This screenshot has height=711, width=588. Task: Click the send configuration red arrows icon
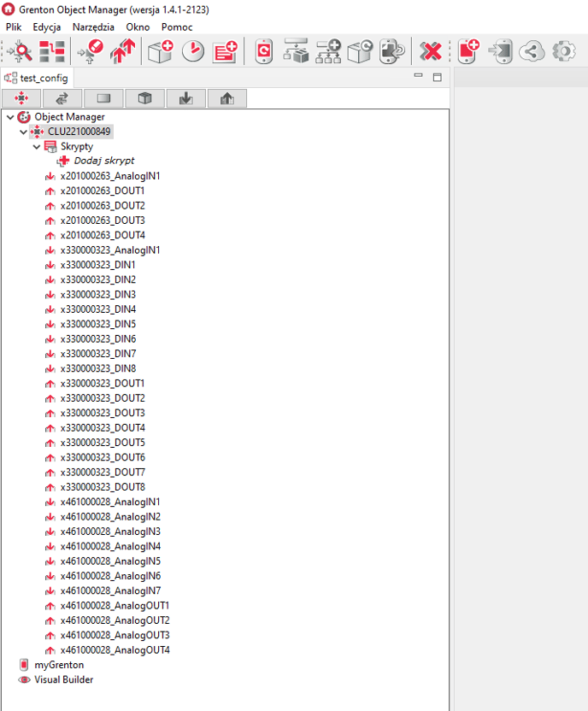point(122,51)
